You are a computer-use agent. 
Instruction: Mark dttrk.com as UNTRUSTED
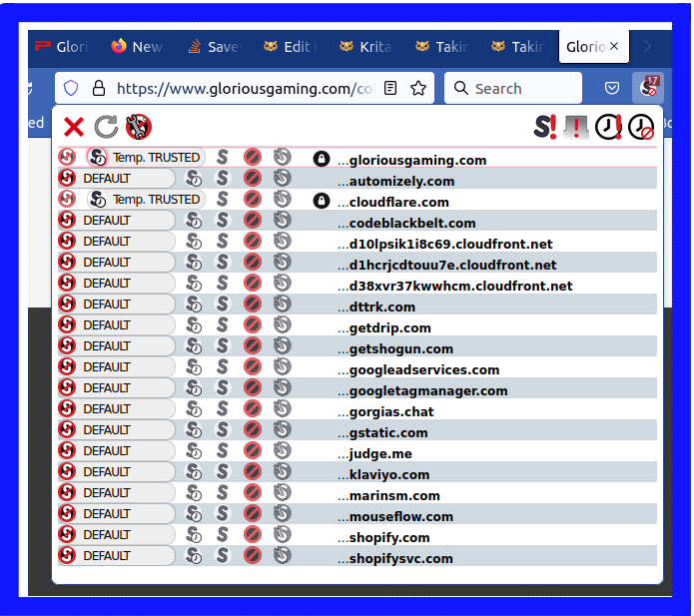tap(253, 305)
